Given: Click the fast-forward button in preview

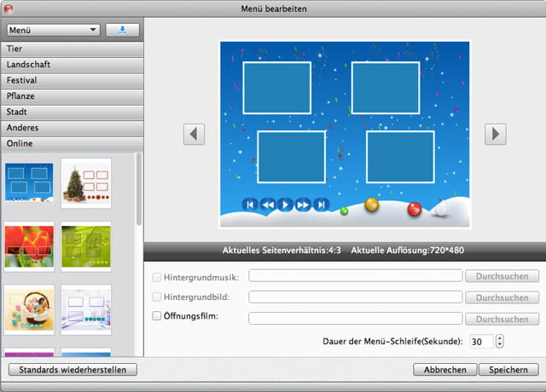Looking at the screenshot, I should [x=303, y=205].
